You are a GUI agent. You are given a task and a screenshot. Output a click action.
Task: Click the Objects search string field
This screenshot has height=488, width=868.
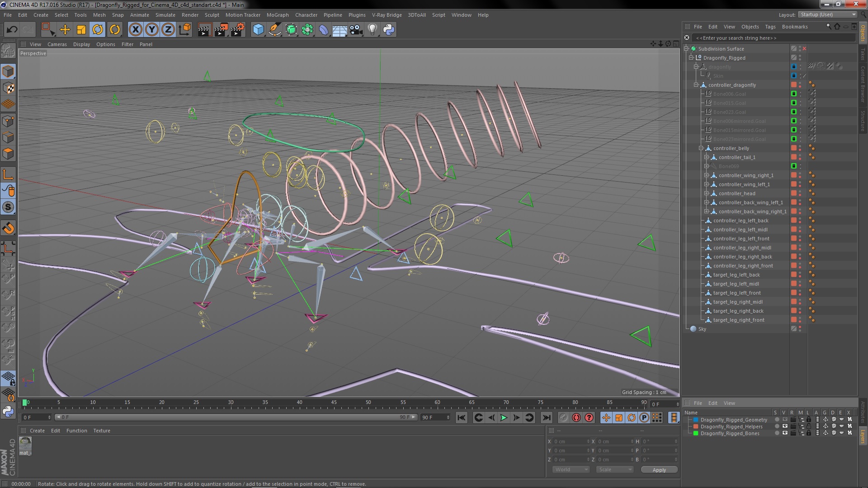[x=773, y=38]
